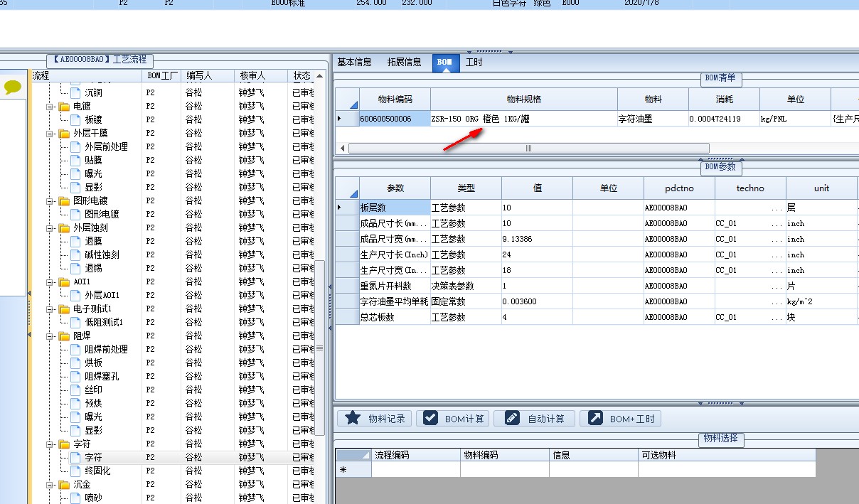Click the 决策表参数 type cell
859x504 pixels.
tap(466, 286)
